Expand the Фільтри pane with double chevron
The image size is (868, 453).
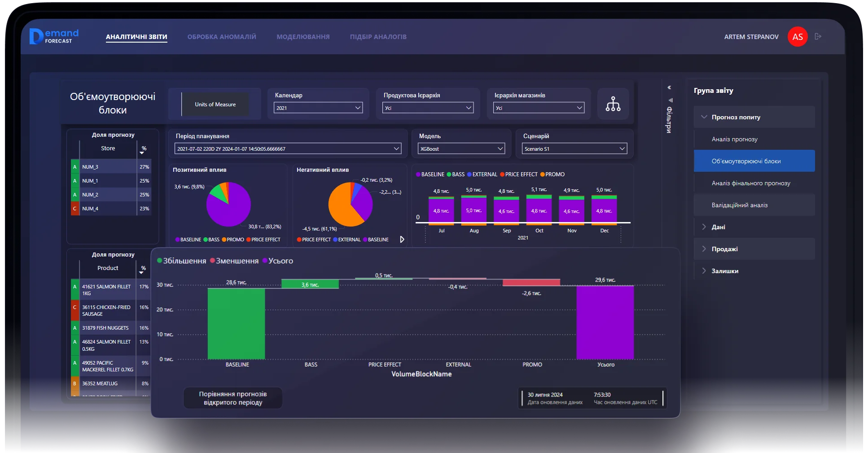point(669,87)
